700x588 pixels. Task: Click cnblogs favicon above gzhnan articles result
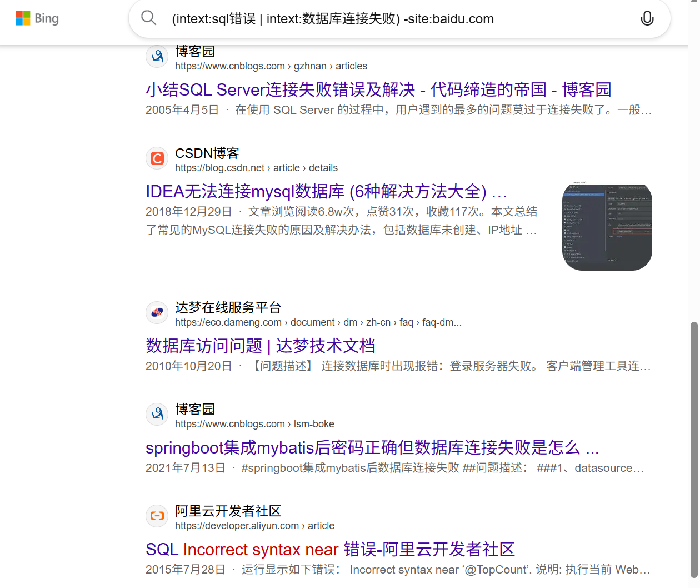tap(157, 56)
